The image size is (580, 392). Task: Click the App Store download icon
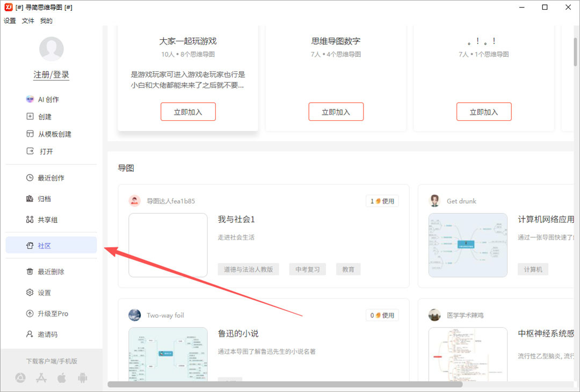point(41,378)
